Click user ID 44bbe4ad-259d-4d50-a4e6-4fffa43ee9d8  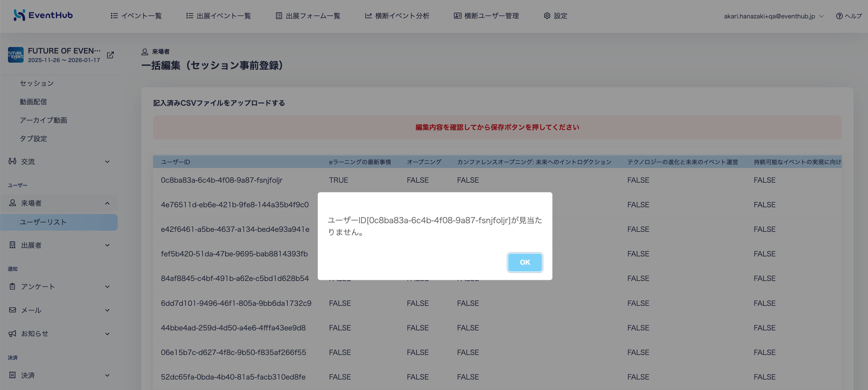[233, 328]
